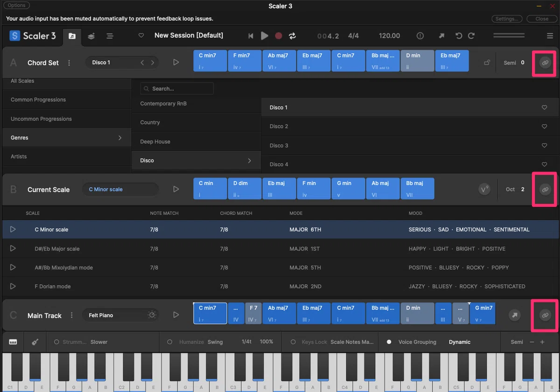This screenshot has height=392, width=560.
Task: Open the alert info circle icon
Action: (420, 36)
